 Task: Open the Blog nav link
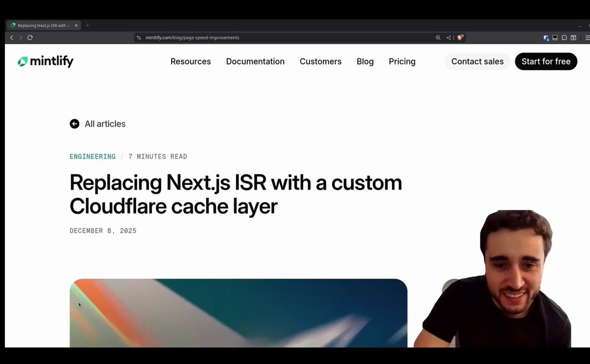point(365,61)
